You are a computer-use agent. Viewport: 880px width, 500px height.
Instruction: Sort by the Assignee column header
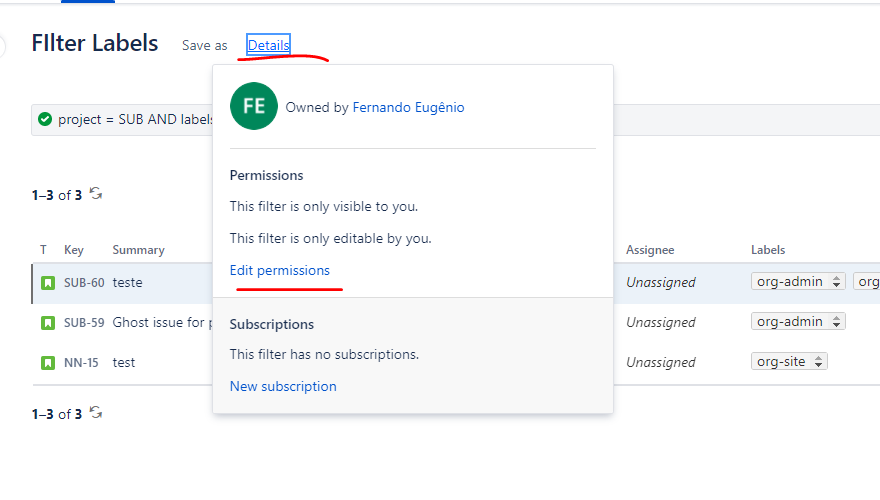point(650,250)
